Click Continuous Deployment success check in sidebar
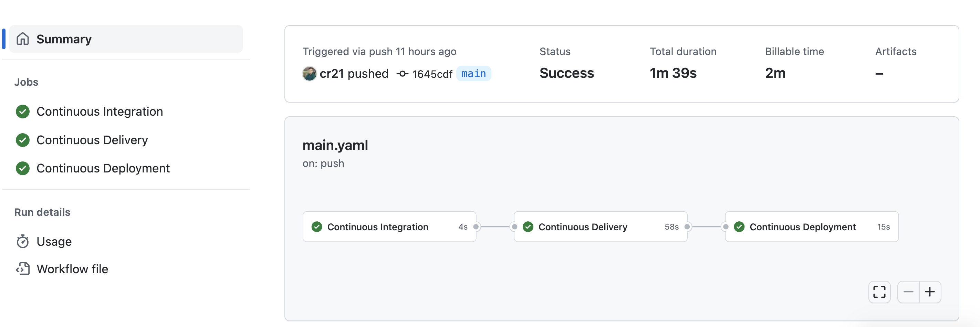980x327 pixels. 23,168
